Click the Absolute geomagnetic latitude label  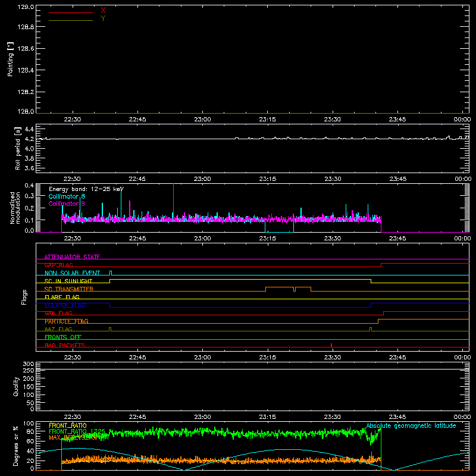(x=411, y=426)
